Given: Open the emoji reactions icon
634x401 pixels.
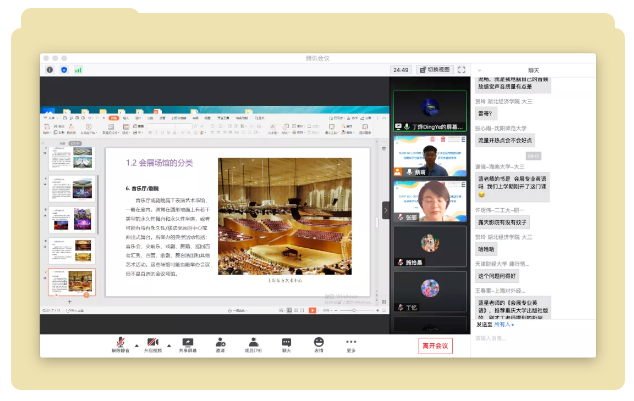Looking at the screenshot, I should 319,342.
